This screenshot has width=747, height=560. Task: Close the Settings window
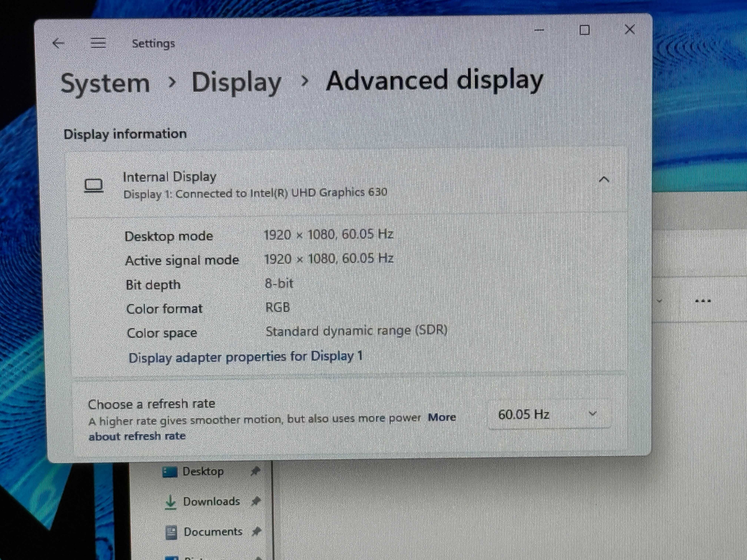630,29
